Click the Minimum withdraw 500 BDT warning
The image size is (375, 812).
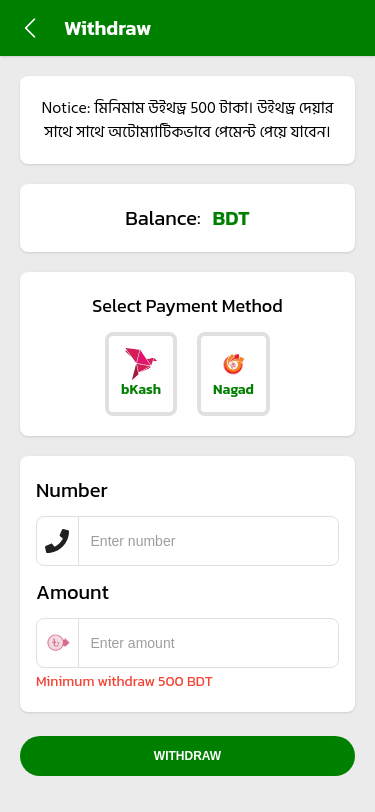(124, 682)
